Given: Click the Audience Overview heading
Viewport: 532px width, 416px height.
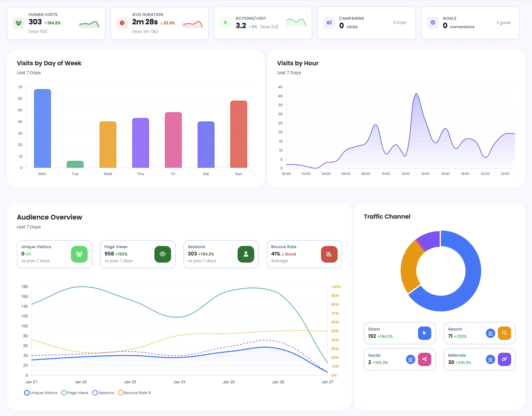Looking at the screenshot, I should pos(49,217).
